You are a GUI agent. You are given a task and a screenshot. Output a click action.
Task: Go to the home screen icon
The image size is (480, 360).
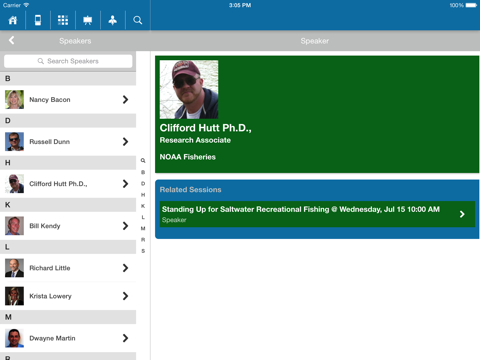point(13,20)
